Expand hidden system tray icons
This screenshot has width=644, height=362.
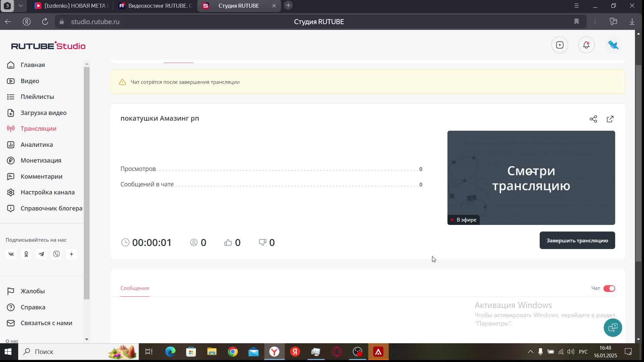pos(530,352)
